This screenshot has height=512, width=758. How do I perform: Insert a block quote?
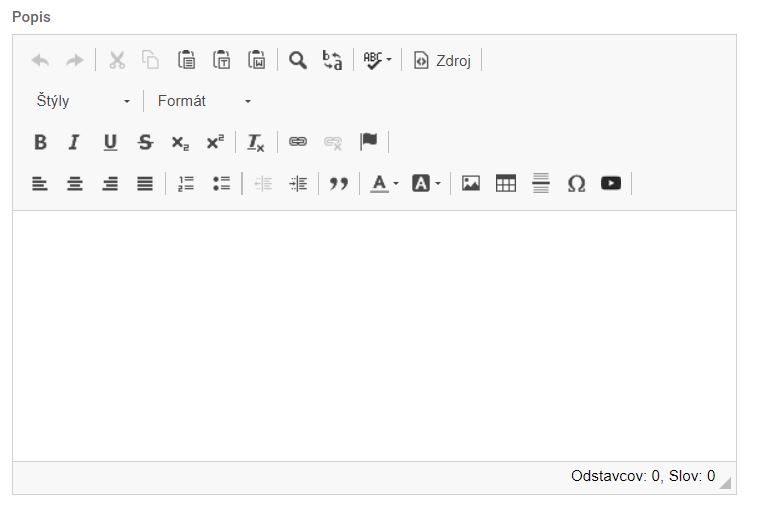tap(339, 183)
